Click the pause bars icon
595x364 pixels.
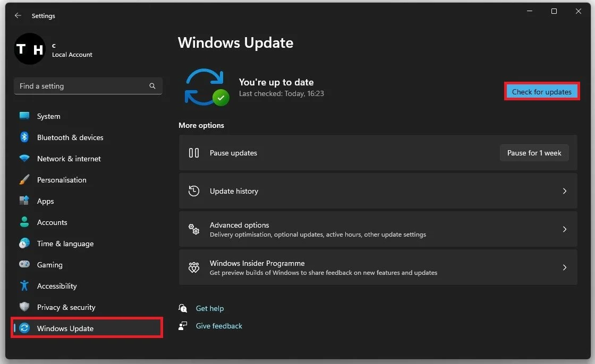(194, 153)
